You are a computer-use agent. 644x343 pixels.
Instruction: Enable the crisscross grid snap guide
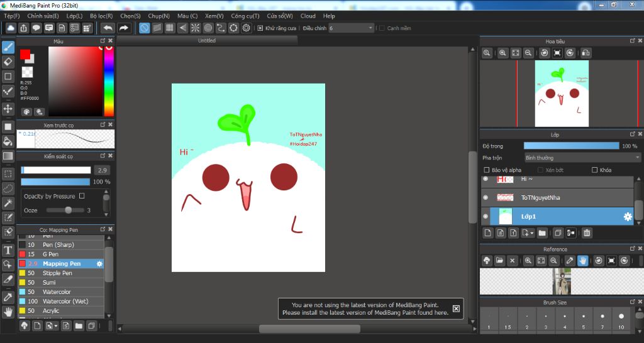[x=170, y=28]
